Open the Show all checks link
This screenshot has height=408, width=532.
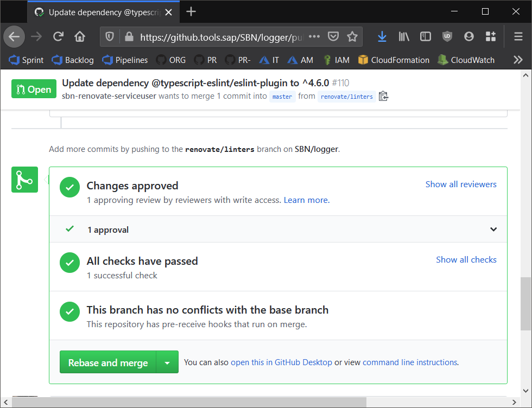pyautogui.click(x=466, y=259)
